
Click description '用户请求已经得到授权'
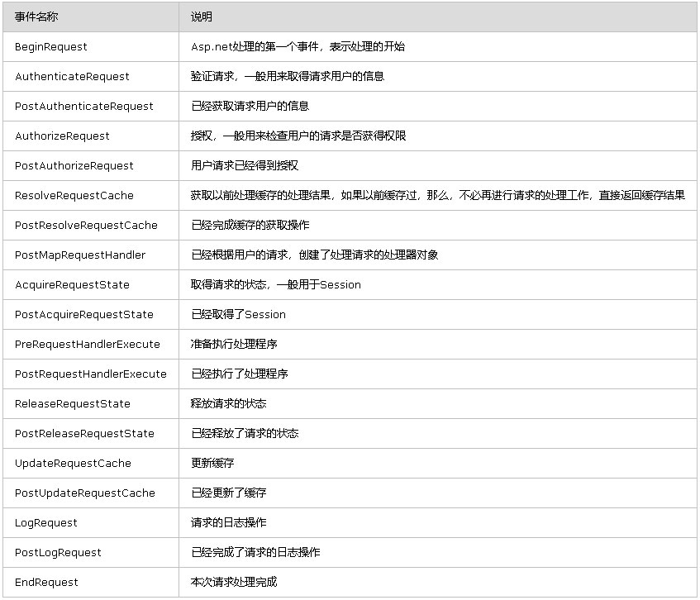click(x=245, y=166)
